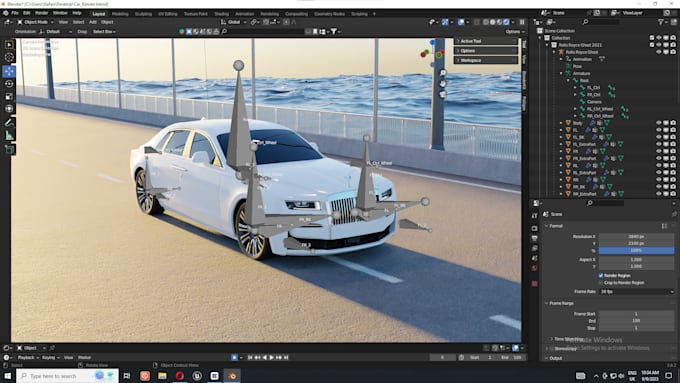The height and width of the screenshot is (383, 680).
Task: Expand the Active Tool sidebar panel
Action: pyautogui.click(x=486, y=41)
